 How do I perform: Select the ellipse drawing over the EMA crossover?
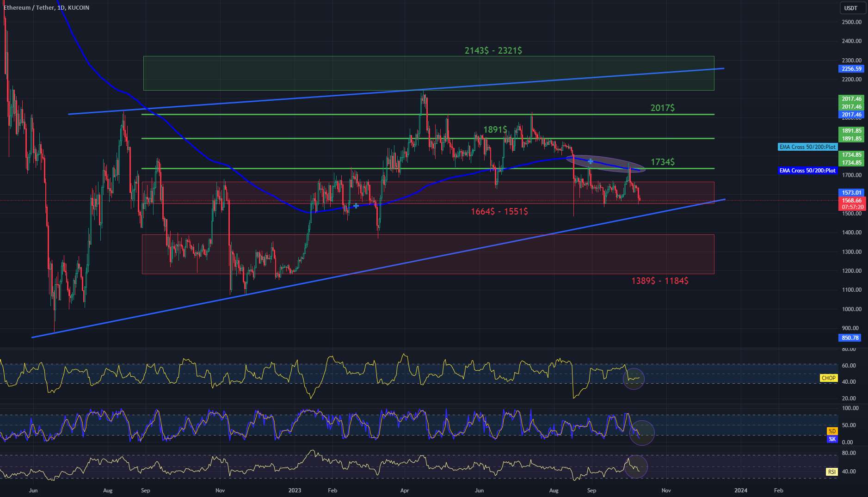[x=605, y=164]
